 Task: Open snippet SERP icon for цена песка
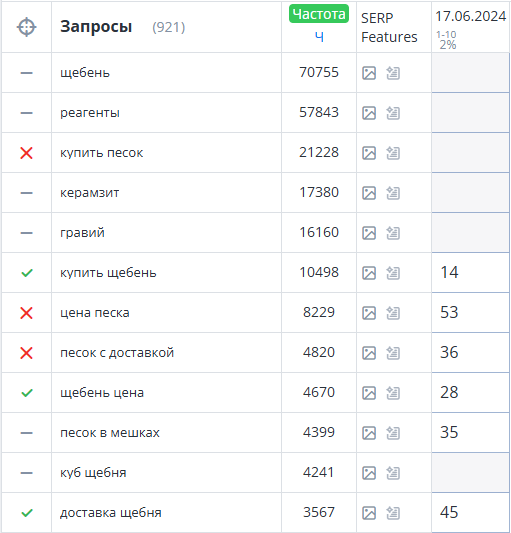(x=393, y=313)
